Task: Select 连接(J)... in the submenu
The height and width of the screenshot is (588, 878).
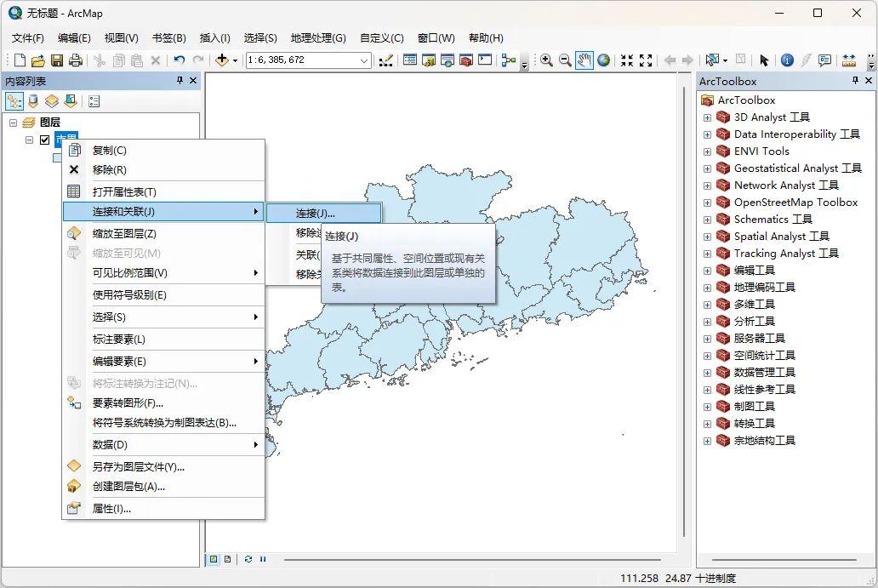Action: (323, 214)
